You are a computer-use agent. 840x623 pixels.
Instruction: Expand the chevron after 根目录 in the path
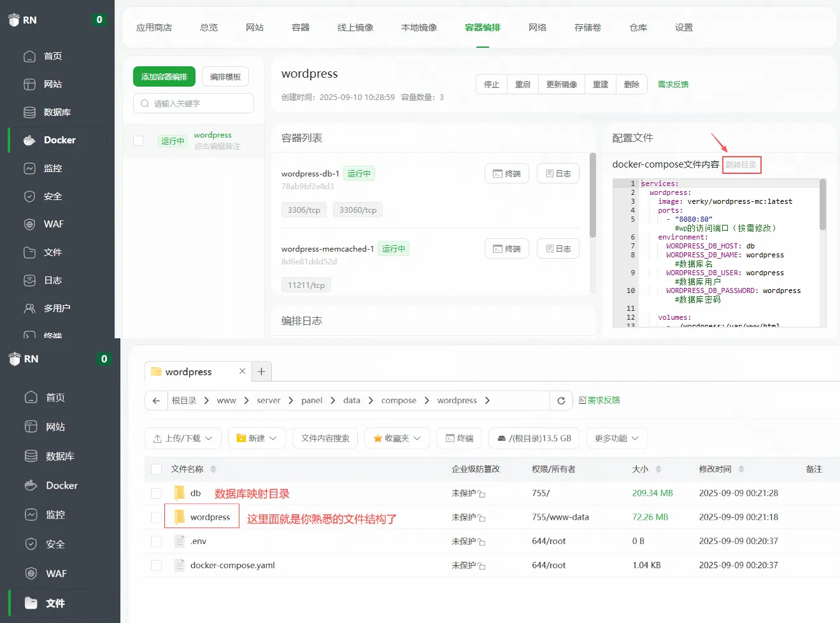(206, 401)
